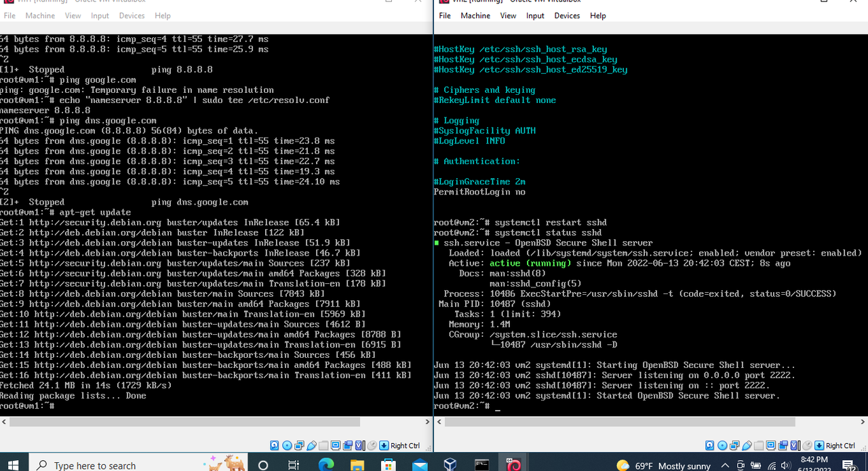Click right scroll arrow of vm1 scrollbar
Image resolution: width=868 pixels, height=471 pixels.
[x=428, y=422]
